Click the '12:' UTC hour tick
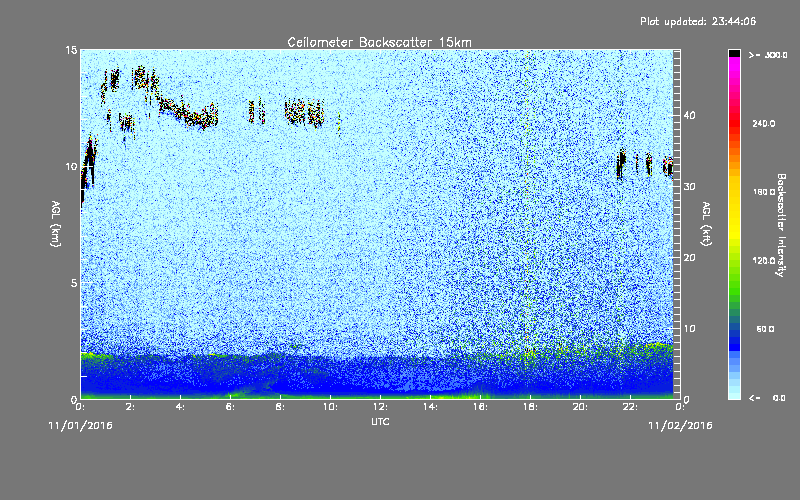Image resolution: width=800 pixels, height=500 pixels. [x=380, y=407]
